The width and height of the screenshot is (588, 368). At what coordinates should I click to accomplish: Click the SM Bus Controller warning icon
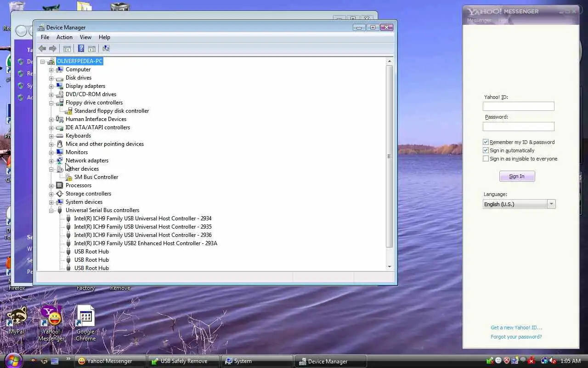[x=68, y=177]
